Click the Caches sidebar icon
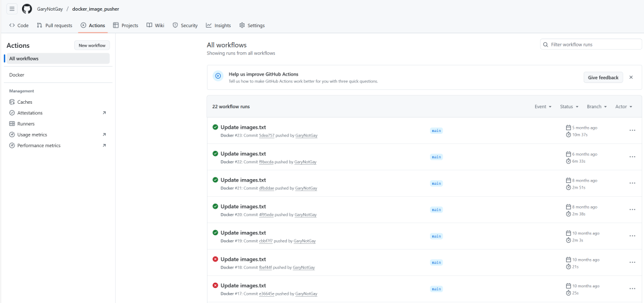Viewport: 644px width, 303px height. [x=12, y=102]
